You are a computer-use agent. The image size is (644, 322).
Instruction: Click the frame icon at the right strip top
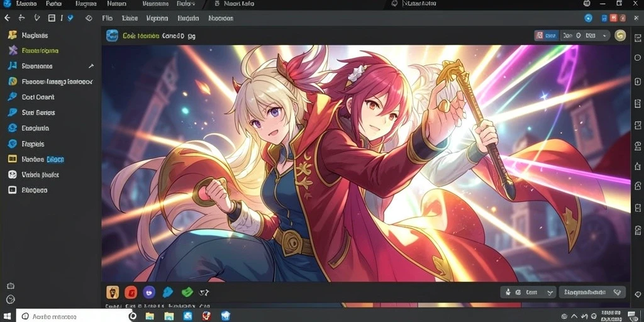coord(638,38)
